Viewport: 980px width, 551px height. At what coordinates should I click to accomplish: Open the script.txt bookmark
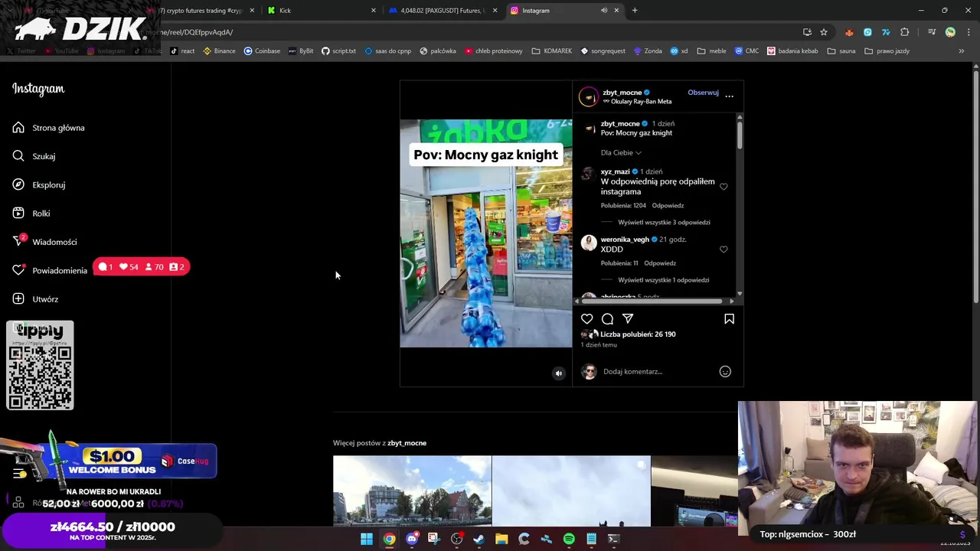[x=338, y=51]
